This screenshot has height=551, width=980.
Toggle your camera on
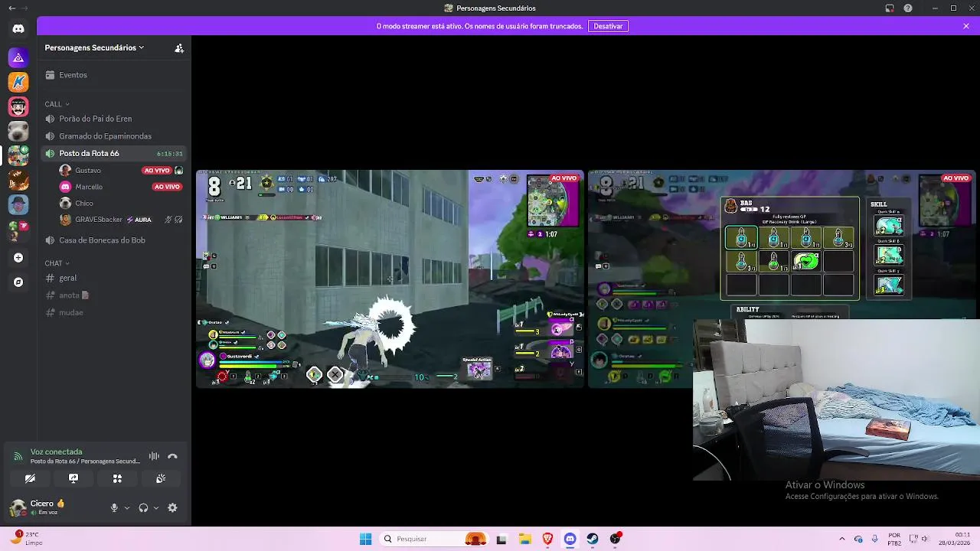point(30,478)
